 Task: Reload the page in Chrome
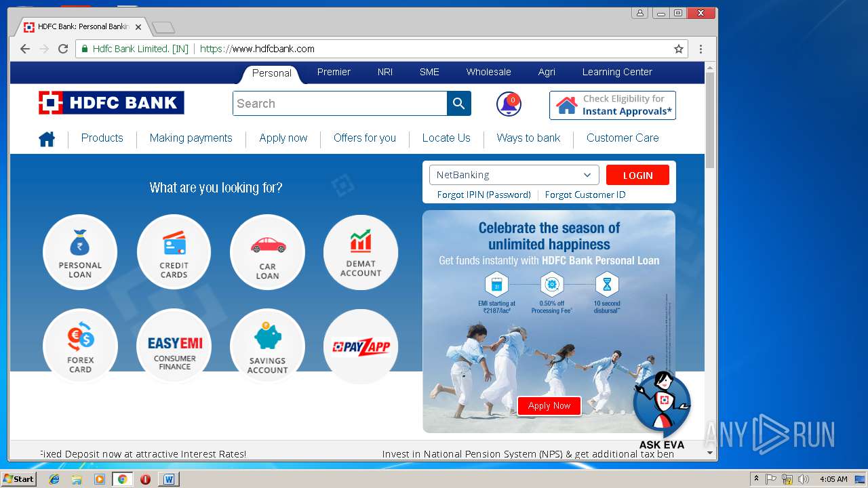[63, 49]
